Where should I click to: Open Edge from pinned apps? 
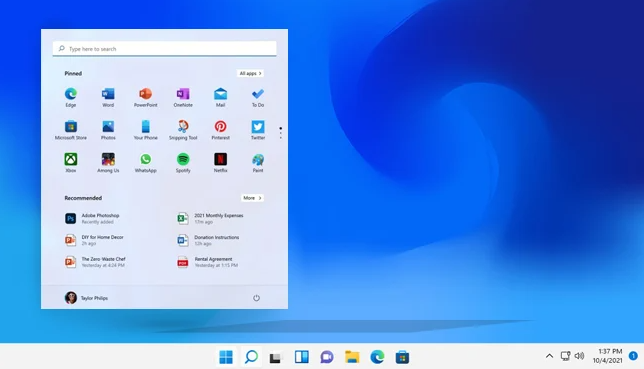71,97
